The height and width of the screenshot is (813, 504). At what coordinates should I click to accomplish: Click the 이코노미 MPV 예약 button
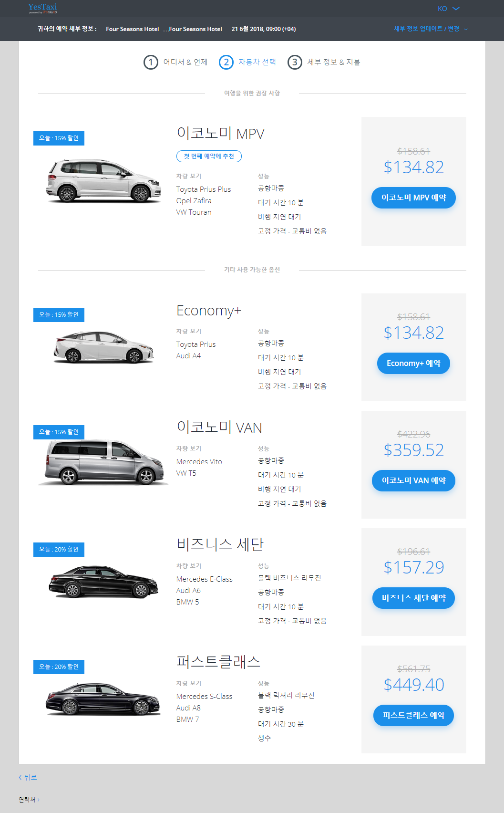(413, 198)
